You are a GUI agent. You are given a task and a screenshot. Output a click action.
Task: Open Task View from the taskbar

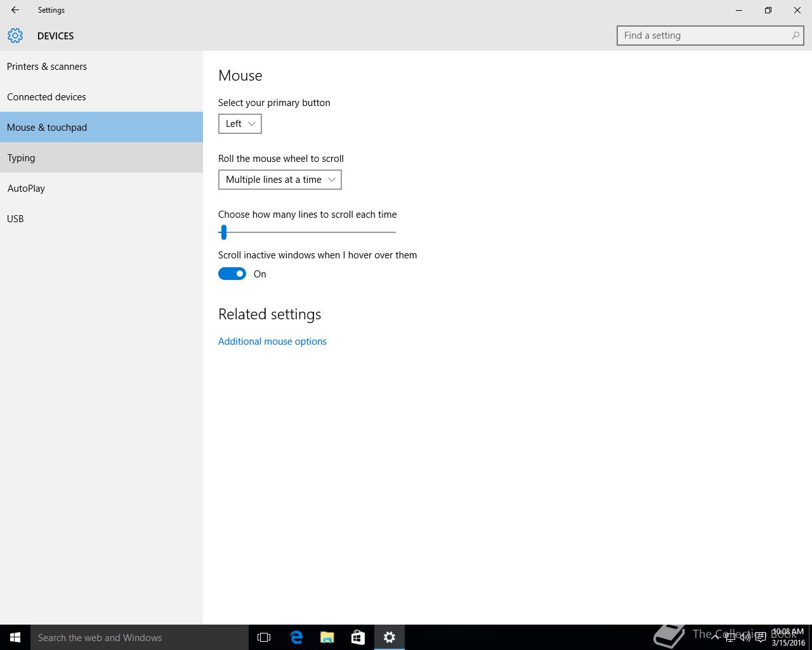pos(264,637)
